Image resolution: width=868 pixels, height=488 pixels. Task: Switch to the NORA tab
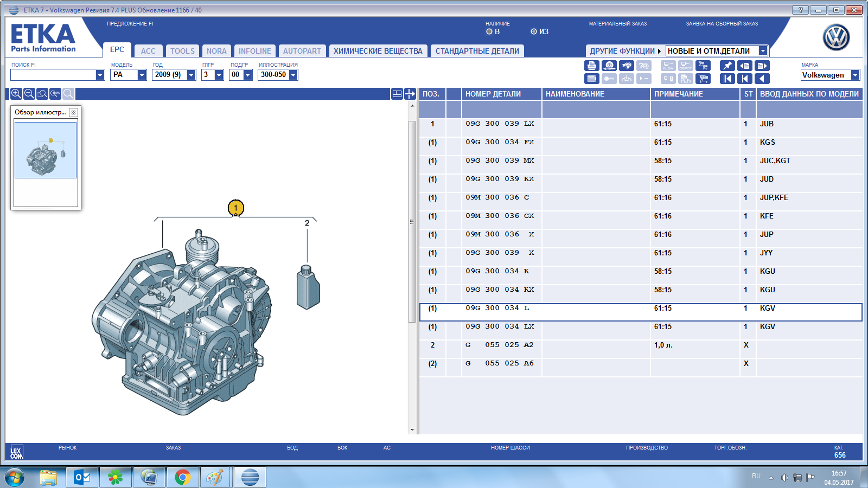point(216,51)
